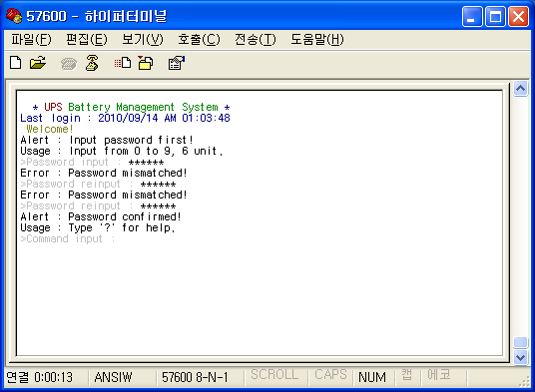Click the scrollbar down arrow
Viewport: 535px width, 392px height.
point(520,357)
